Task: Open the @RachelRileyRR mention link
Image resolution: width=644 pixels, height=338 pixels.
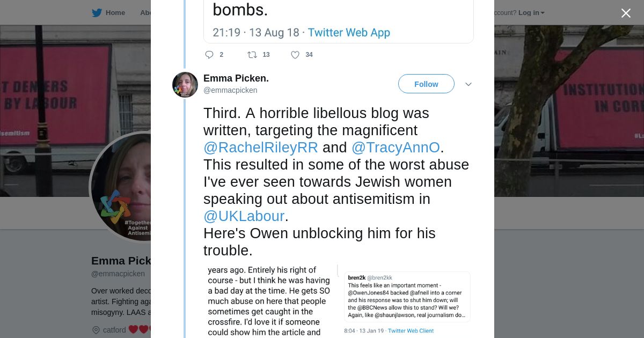Action: [261, 148]
